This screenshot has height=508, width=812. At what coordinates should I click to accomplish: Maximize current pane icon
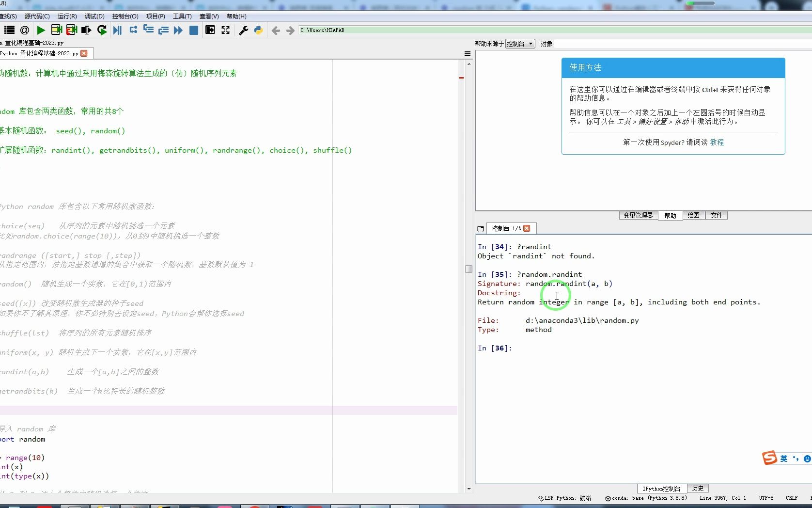(210, 30)
